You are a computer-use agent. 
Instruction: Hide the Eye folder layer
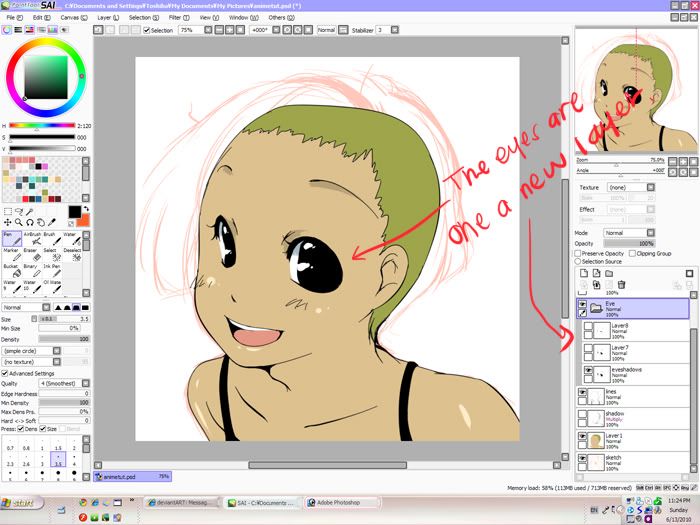(x=582, y=304)
